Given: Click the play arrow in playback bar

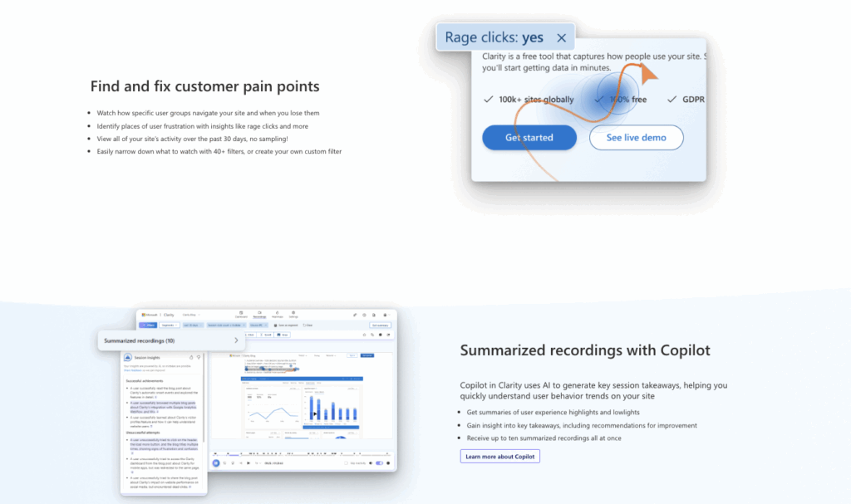Looking at the screenshot, I should click(x=248, y=462).
